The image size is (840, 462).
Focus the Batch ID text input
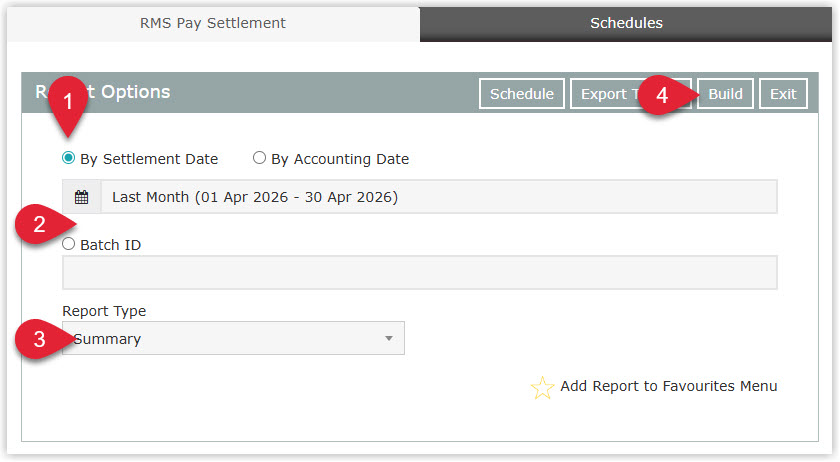pyautogui.click(x=420, y=273)
